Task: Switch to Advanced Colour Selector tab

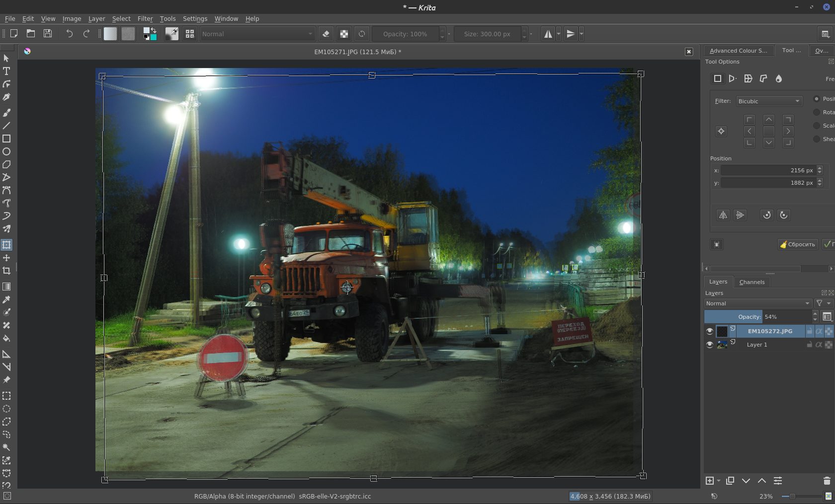Action: pos(738,51)
